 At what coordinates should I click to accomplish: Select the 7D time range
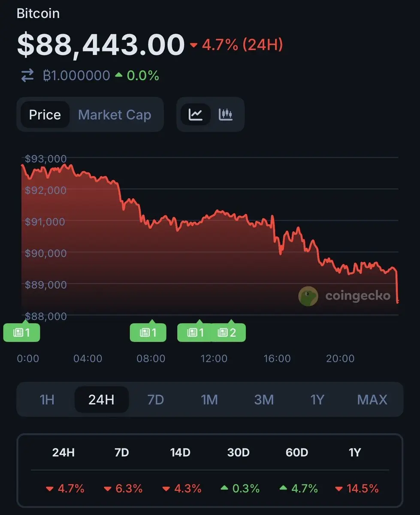click(156, 400)
